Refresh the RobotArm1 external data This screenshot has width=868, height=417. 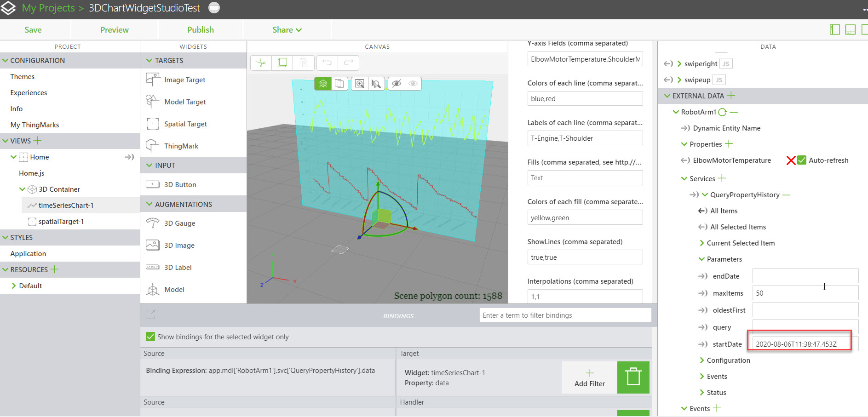(x=722, y=112)
